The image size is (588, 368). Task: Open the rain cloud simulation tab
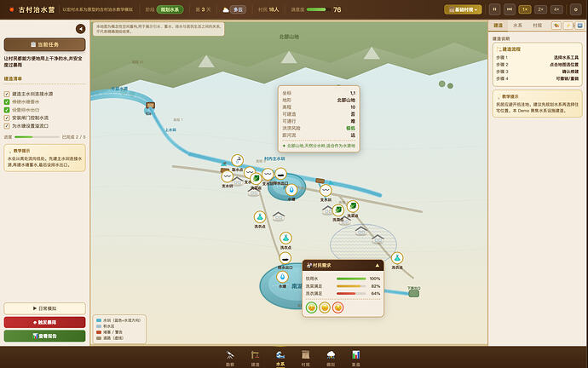[x=331, y=358]
